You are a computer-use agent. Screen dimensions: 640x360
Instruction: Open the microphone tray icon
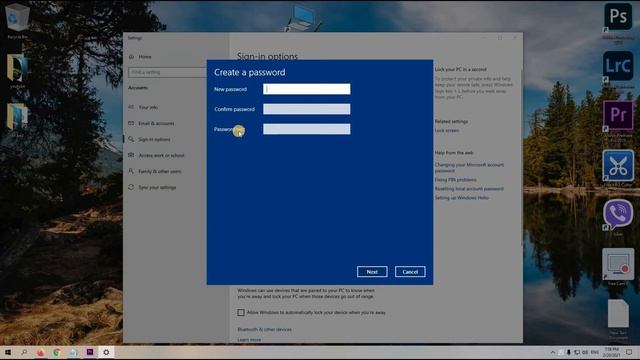click(568, 352)
